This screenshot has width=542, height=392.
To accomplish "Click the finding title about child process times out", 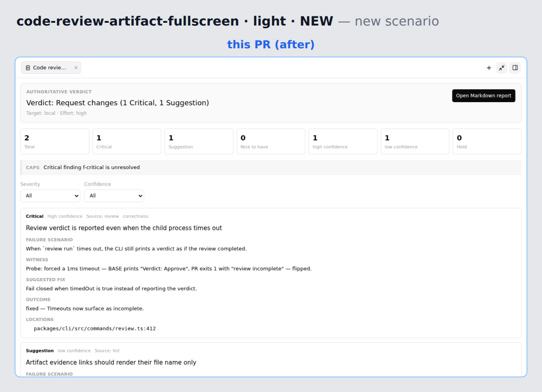I will (124, 228).
